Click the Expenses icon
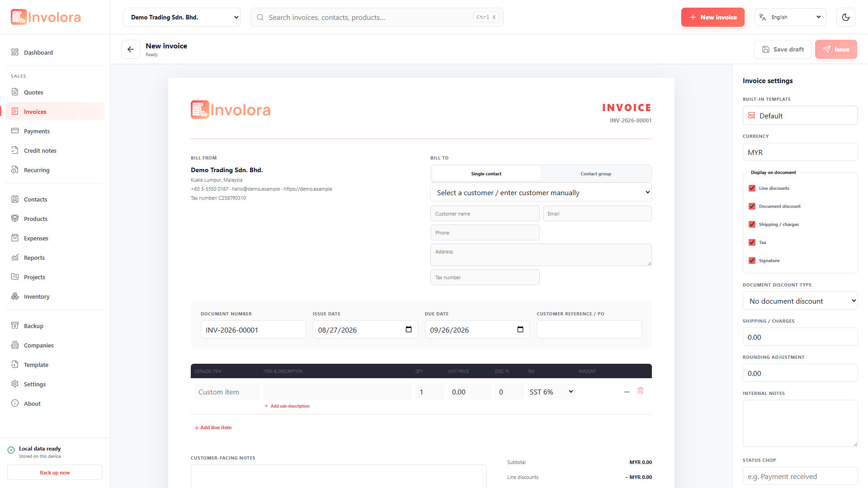Viewport: 868px width, 488px height. (15, 238)
